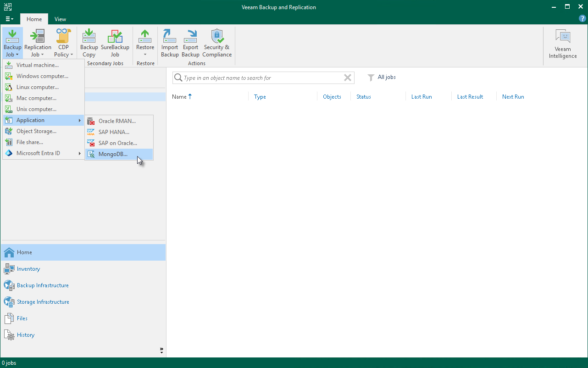
Task: Open the Home navigation view
Action: [83, 252]
